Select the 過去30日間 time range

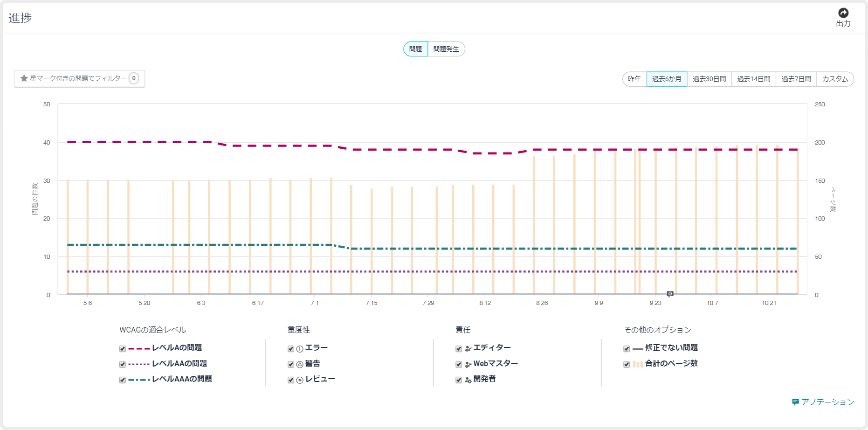pyautogui.click(x=709, y=79)
